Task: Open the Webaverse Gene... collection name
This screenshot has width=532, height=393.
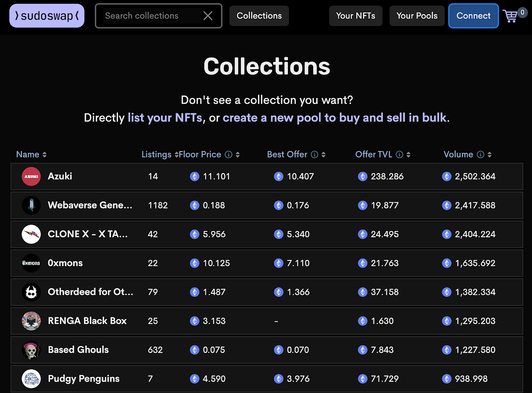Action: (x=90, y=205)
